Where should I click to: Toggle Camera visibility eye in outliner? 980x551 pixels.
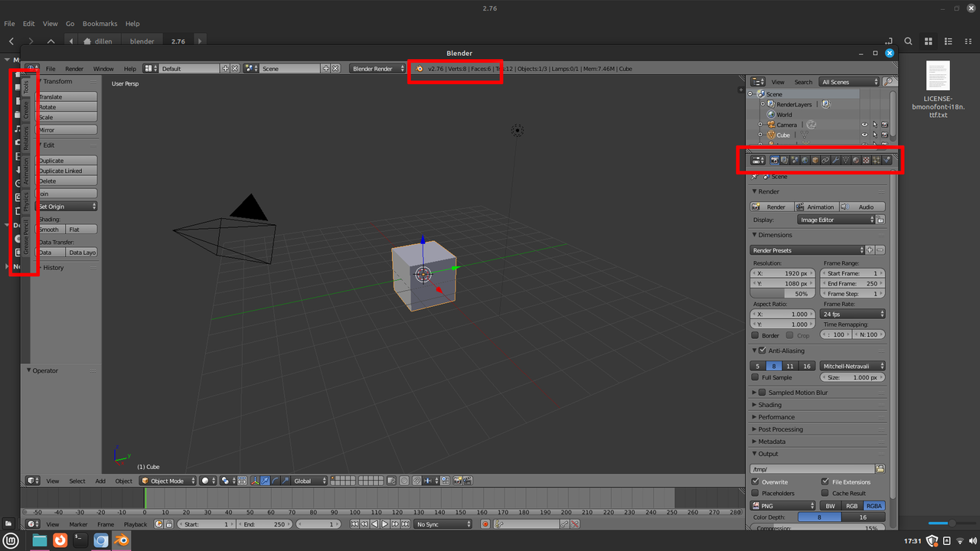point(864,125)
